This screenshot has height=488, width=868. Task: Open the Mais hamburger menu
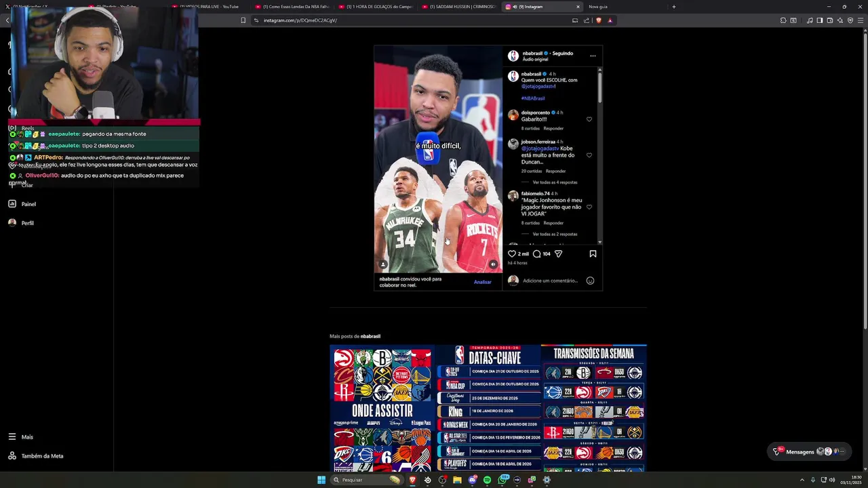20,437
